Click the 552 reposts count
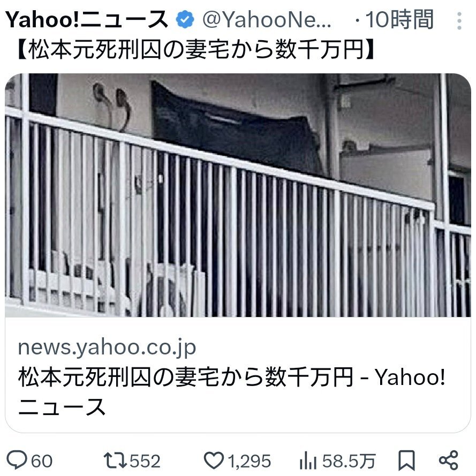This screenshot has height=476, width=476. tap(145, 461)
